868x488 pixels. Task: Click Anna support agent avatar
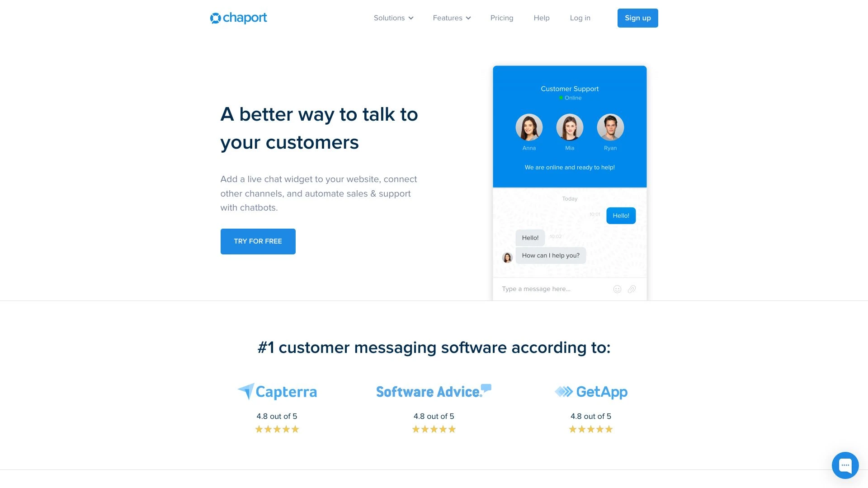529,127
